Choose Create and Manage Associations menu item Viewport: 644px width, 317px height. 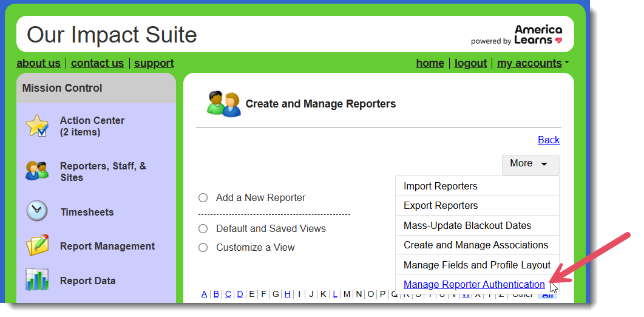click(477, 245)
